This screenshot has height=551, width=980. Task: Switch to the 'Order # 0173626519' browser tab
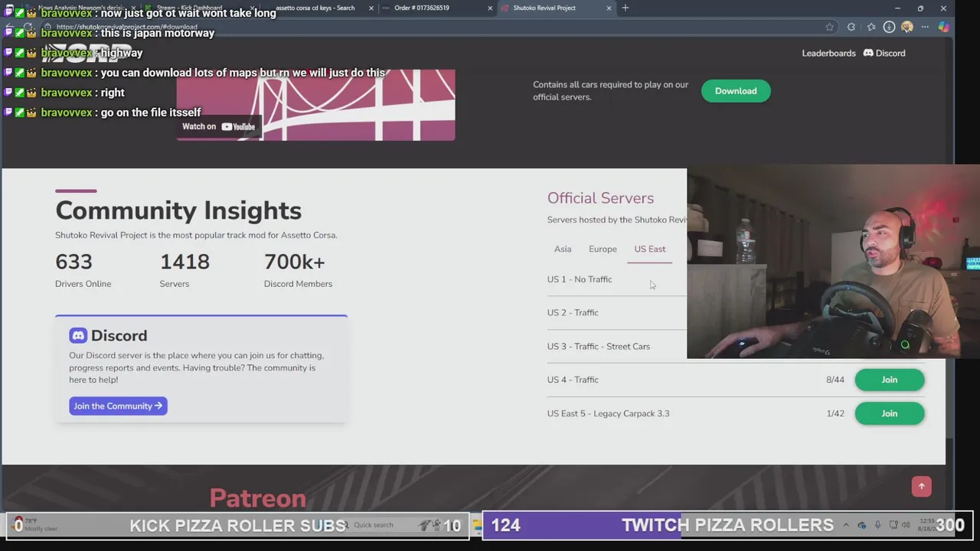point(422,8)
